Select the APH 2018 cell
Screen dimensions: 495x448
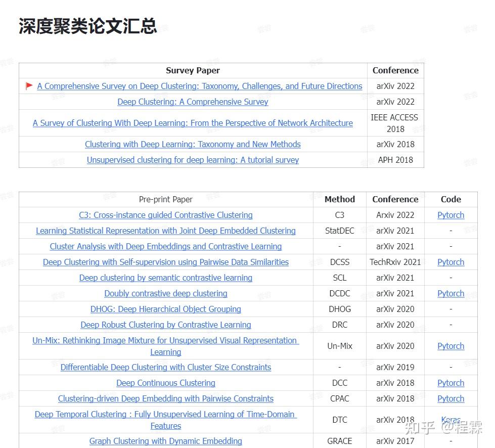tap(395, 160)
